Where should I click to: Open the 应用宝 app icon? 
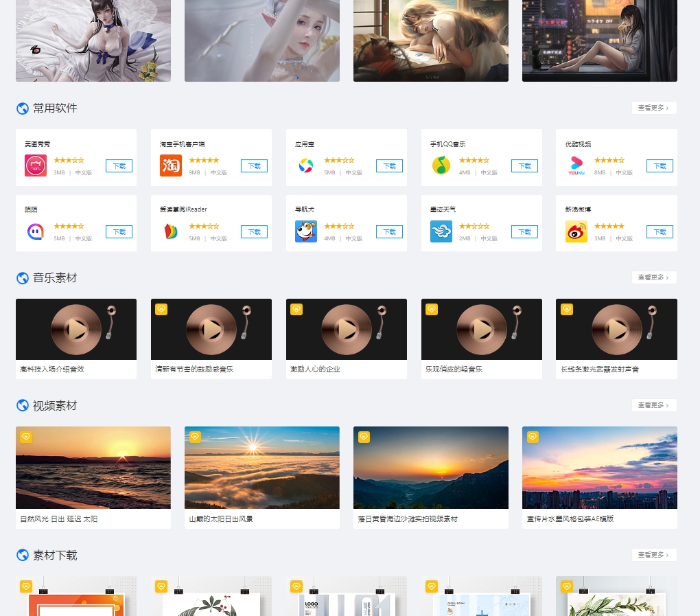306,166
